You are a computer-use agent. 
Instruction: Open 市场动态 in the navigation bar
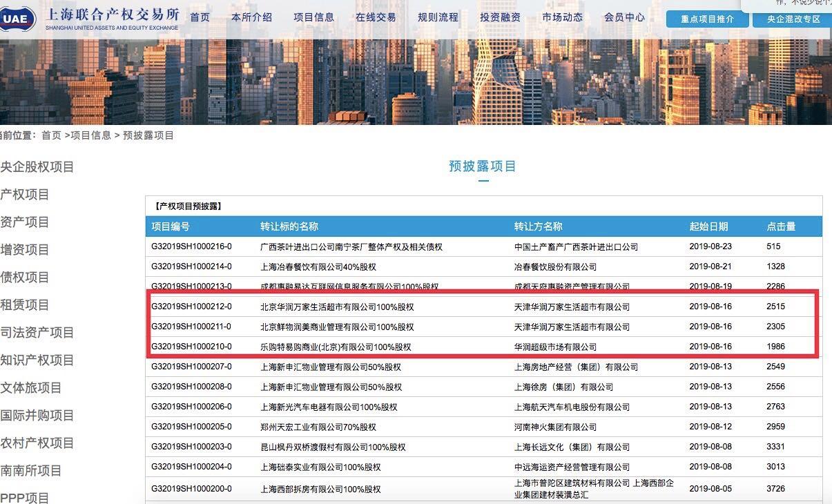(x=562, y=17)
